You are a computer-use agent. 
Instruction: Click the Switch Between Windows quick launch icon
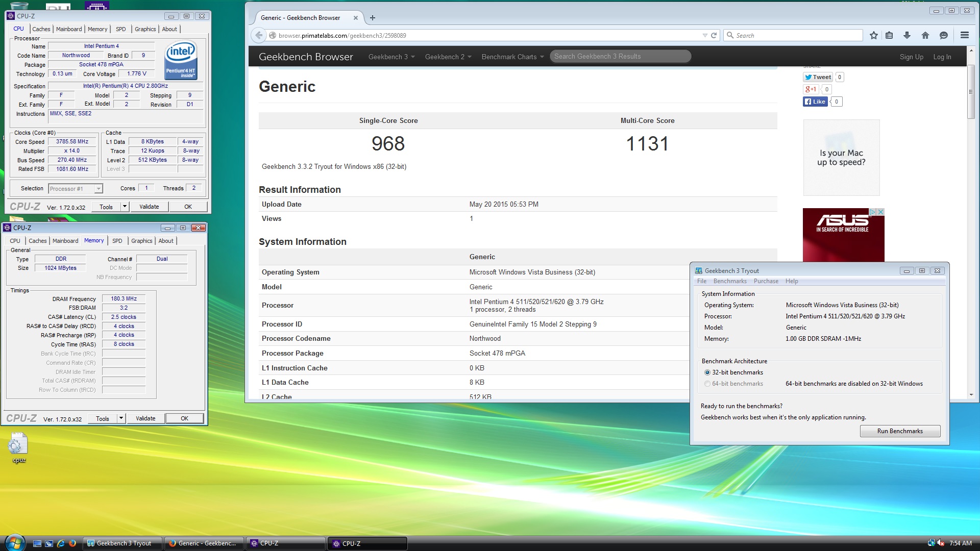click(x=49, y=543)
